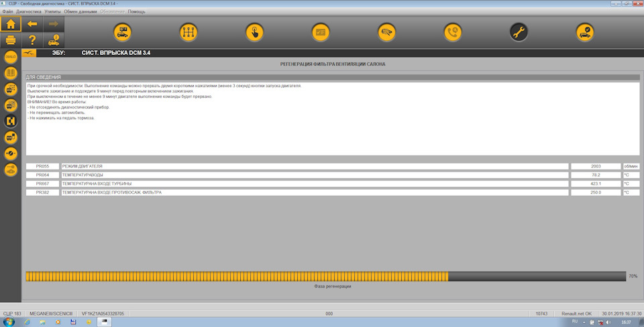Select the PR667 parameter code
Image resolution: width=644 pixels, height=327 pixels.
pyautogui.click(x=42, y=184)
